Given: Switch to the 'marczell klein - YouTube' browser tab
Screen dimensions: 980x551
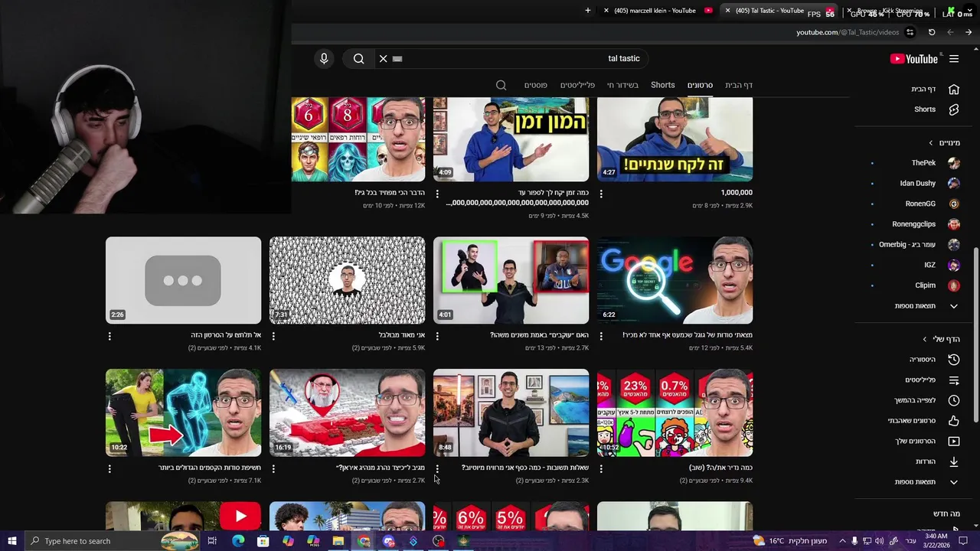Looking at the screenshot, I should (x=658, y=11).
